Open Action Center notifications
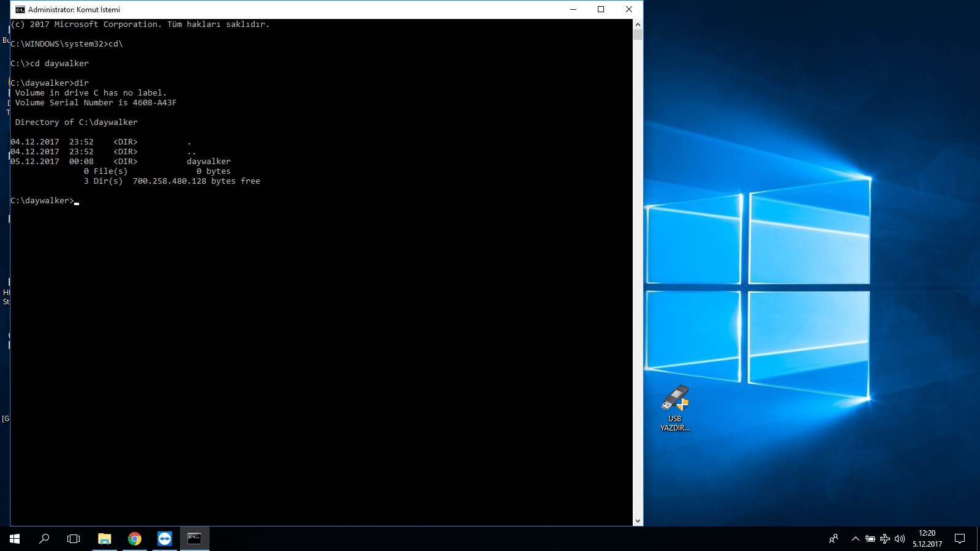Image resolution: width=980 pixels, height=551 pixels. (x=960, y=539)
